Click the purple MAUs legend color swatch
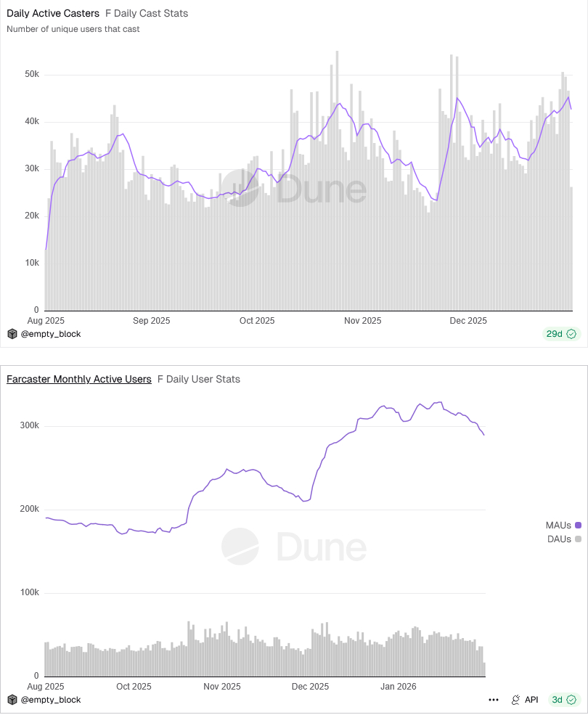The image size is (588, 715). (x=578, y=525)
